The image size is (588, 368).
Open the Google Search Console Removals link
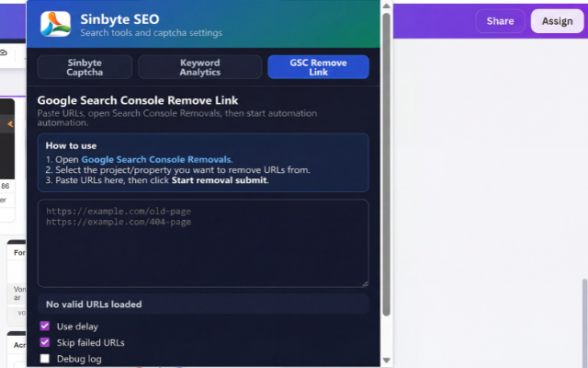point(156,159)
